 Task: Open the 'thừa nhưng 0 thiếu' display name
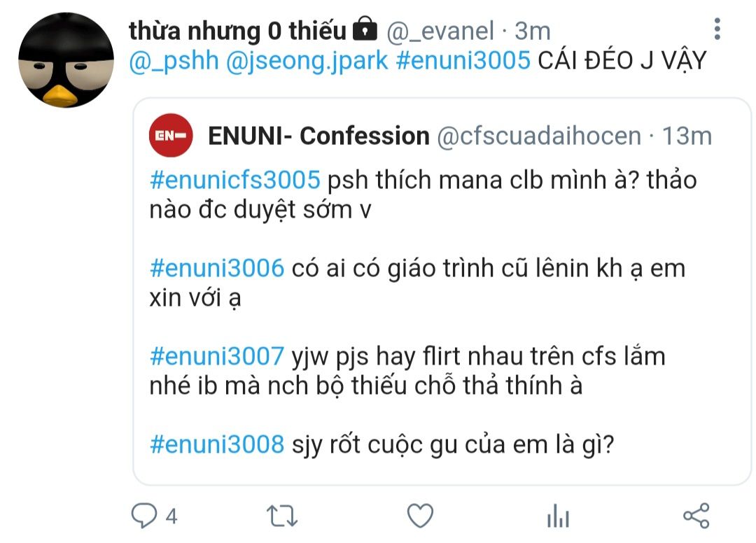238,31
